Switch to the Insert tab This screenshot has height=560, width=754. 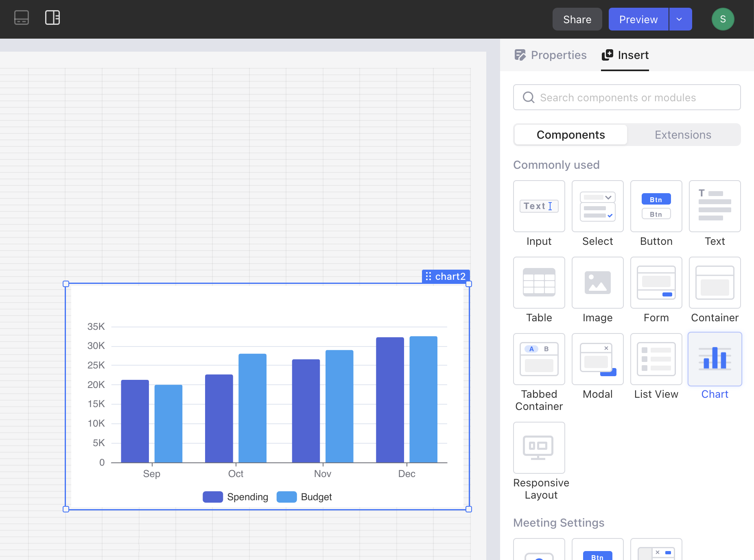point(625,55)
